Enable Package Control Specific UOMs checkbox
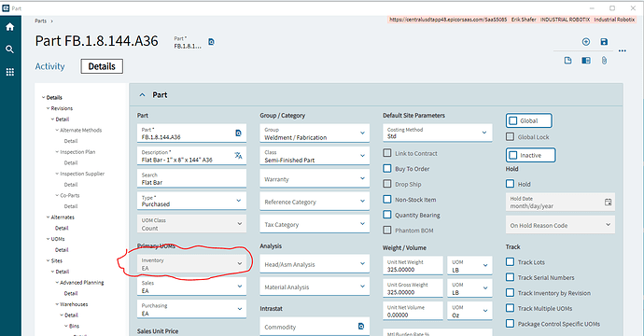The height and width of the screenshot is (336, 644). pyautogui.click(x=511, y=324)
